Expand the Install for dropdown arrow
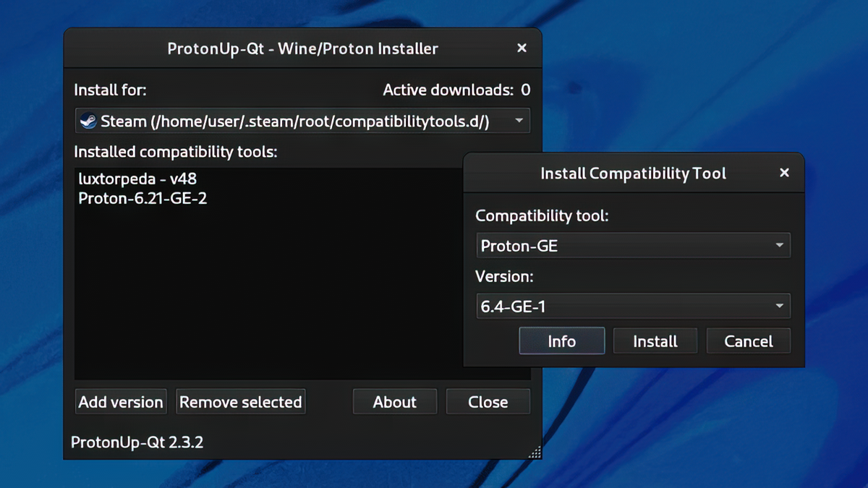 tap(519, 121)
